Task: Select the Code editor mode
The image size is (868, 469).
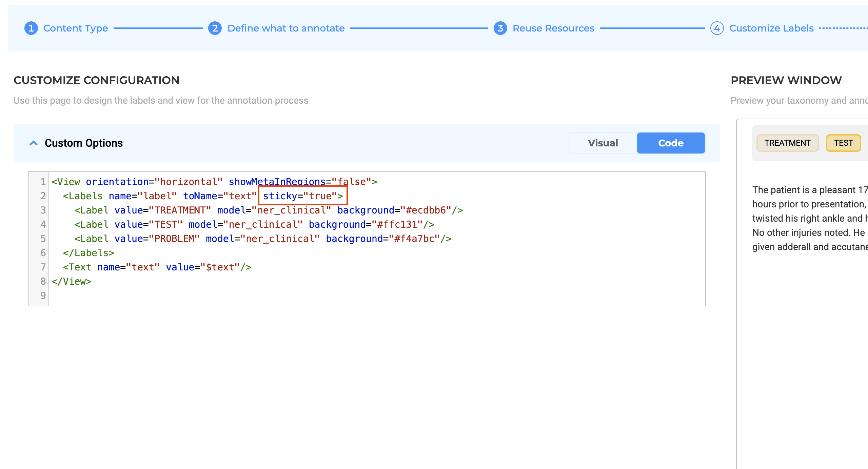Action: pos(671,143)
